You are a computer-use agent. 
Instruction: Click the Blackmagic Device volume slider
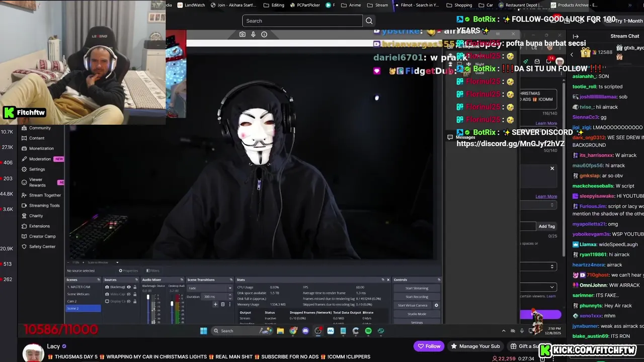point(148,308)
